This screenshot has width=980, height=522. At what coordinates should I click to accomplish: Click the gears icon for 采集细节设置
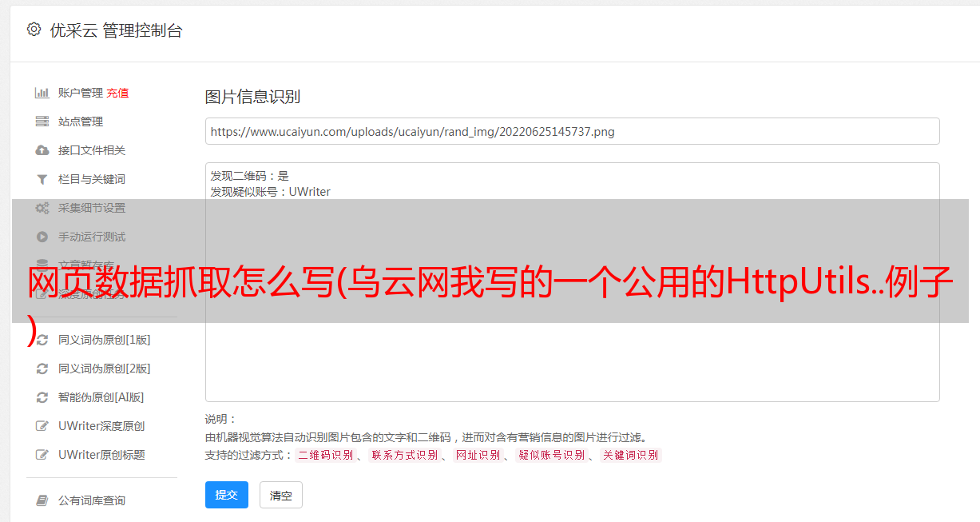click(42, 208)
